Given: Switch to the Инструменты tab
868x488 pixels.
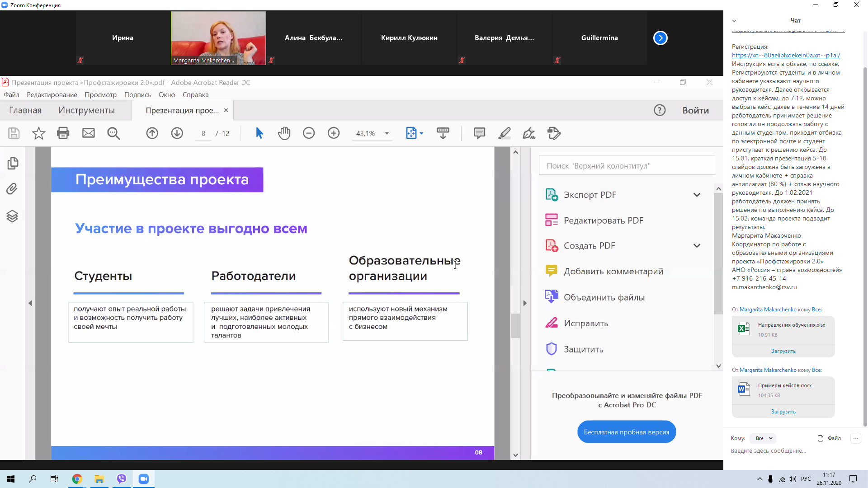Looking at the screenshot, I should point(86,110).
